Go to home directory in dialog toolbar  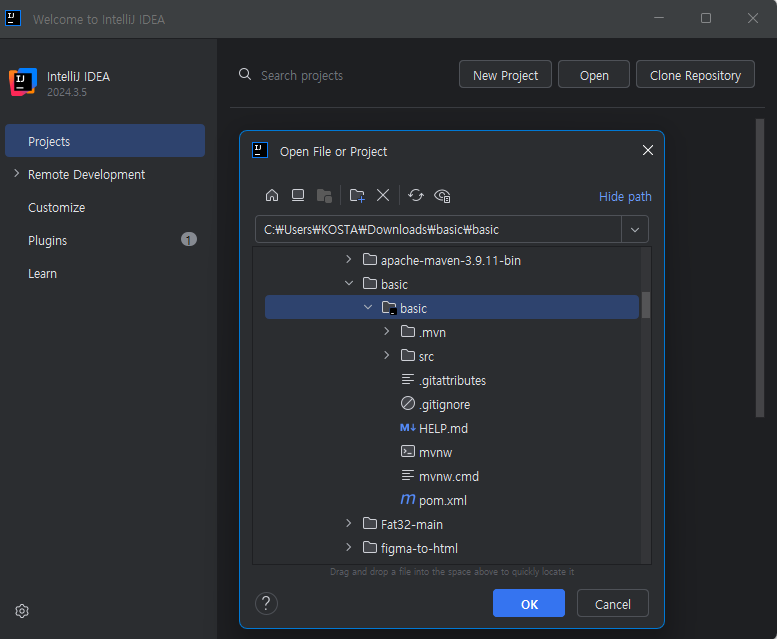tap(272, 196)
